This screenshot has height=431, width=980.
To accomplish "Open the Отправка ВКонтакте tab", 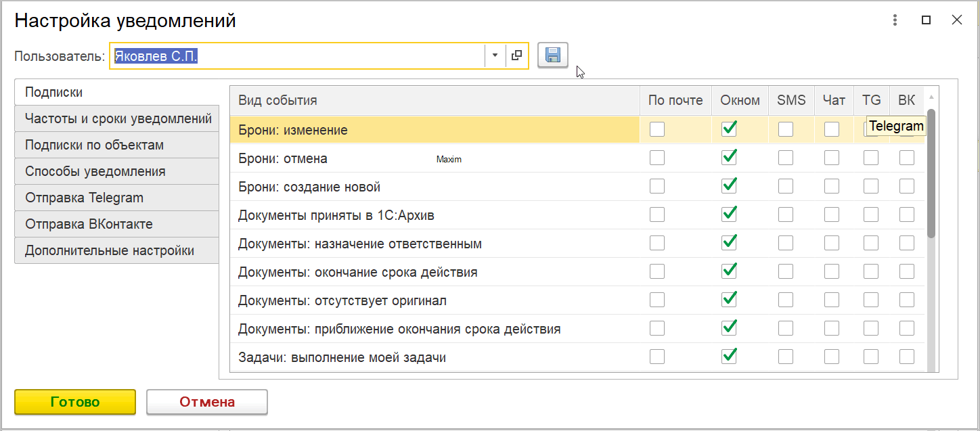I will click(89, 224).
